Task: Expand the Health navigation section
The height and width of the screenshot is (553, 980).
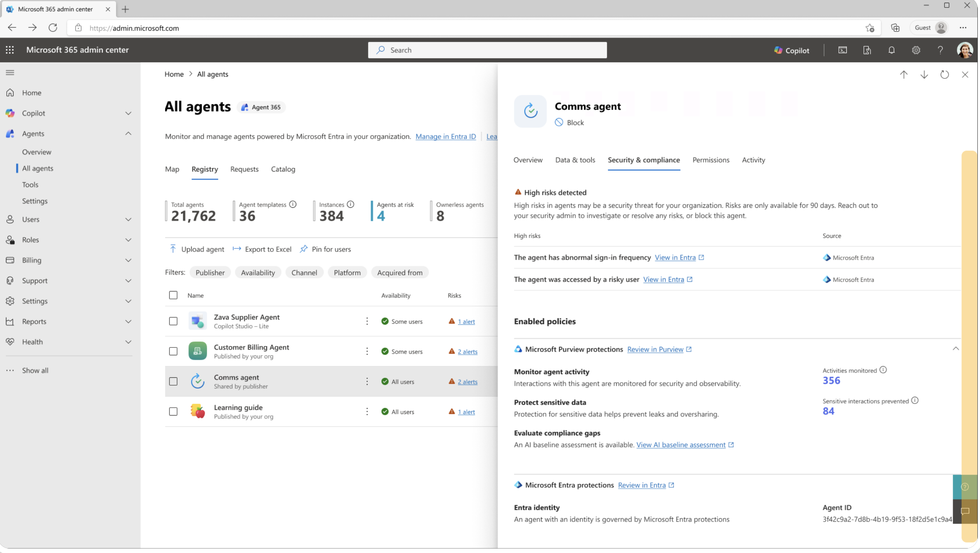Action: click(128, 342)
